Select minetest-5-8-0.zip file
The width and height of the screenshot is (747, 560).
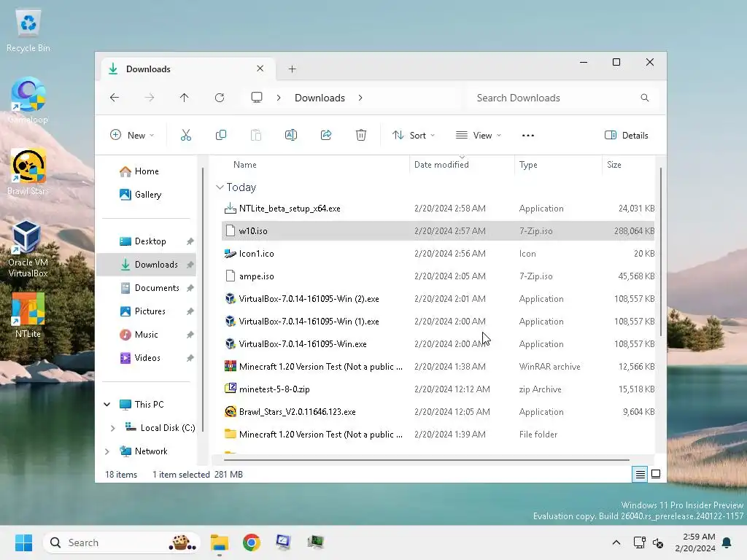[438, 389]
